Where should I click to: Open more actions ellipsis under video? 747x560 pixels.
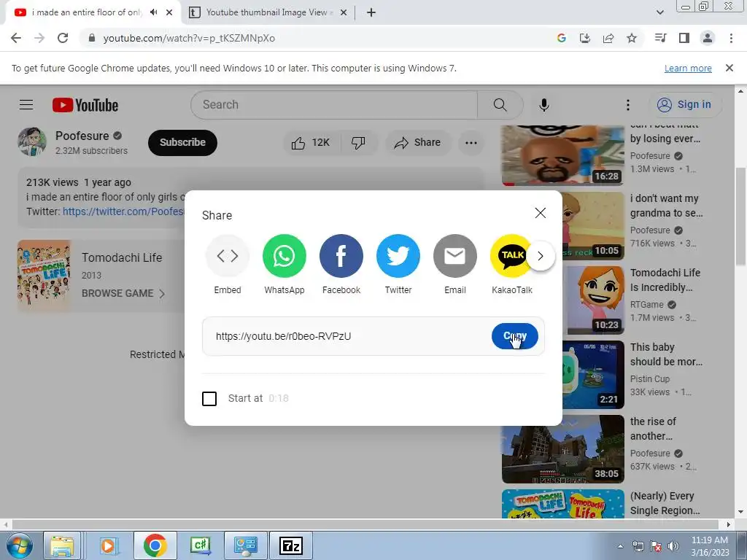tap(471, 142)
